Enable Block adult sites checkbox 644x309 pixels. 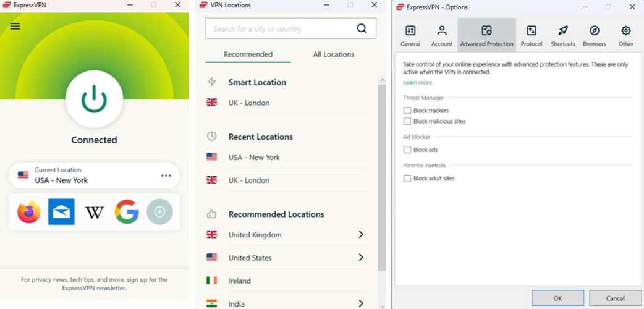[x=407, y=179]
